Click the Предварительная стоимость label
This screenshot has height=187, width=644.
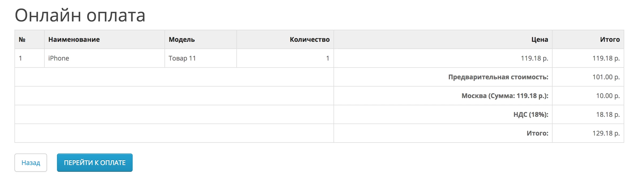[x=498, y=77]
